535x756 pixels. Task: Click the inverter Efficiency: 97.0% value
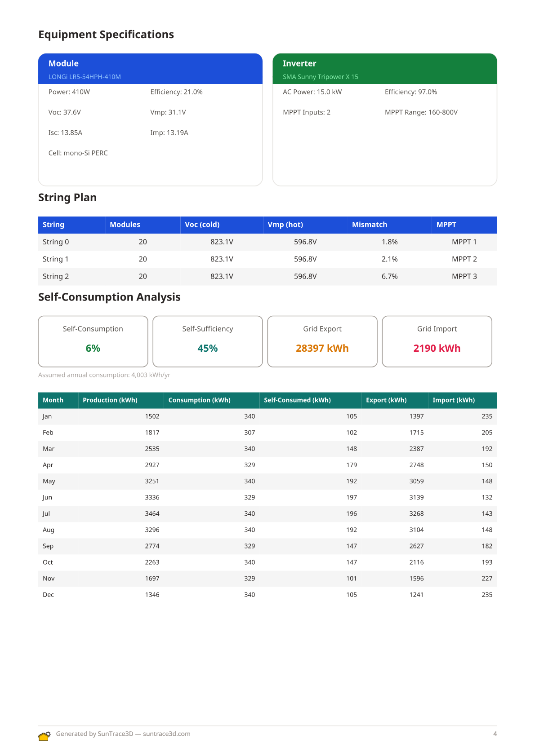click(411, 92)
